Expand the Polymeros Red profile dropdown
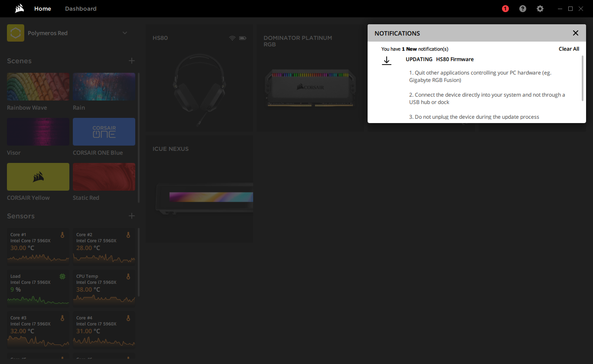Screen dimensions: 593x364 pyautogui.click(x=125, y=33)
